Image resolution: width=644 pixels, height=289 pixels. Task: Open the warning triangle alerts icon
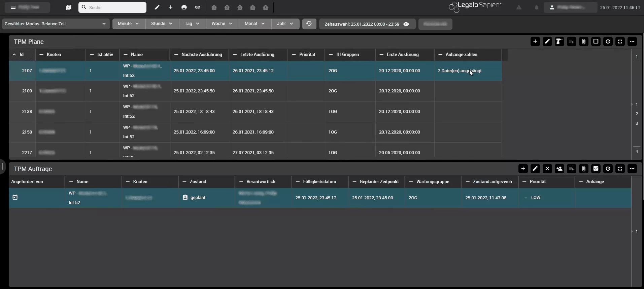coord(519,7)
